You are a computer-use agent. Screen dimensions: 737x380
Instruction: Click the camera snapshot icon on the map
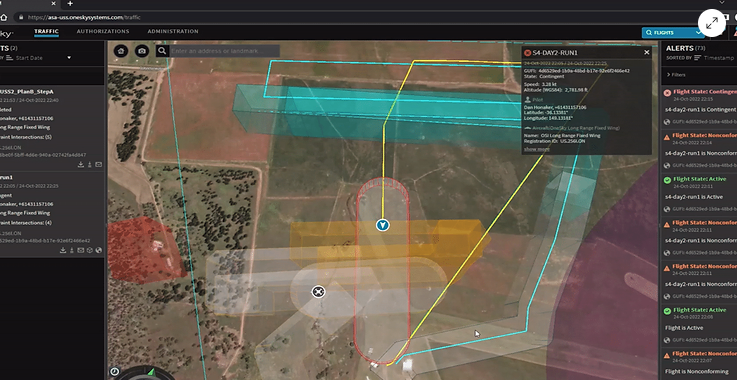(141, 51)
